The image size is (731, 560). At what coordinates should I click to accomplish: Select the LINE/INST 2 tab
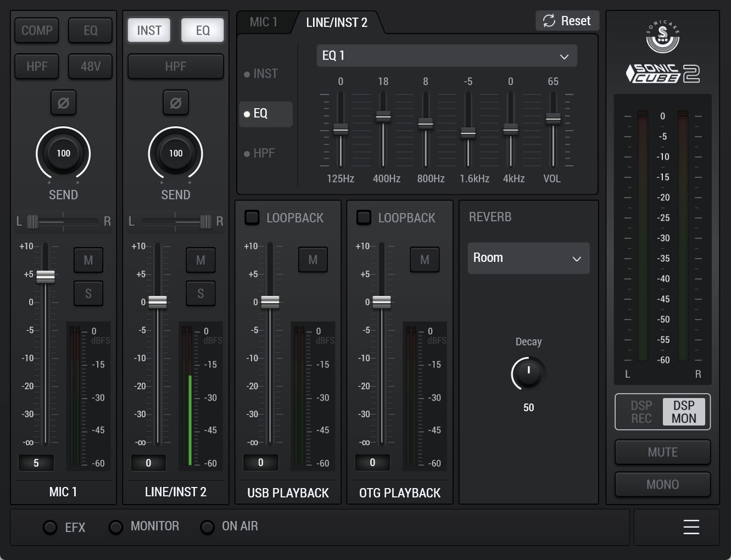pyautogui.click(x=337, y=23)
